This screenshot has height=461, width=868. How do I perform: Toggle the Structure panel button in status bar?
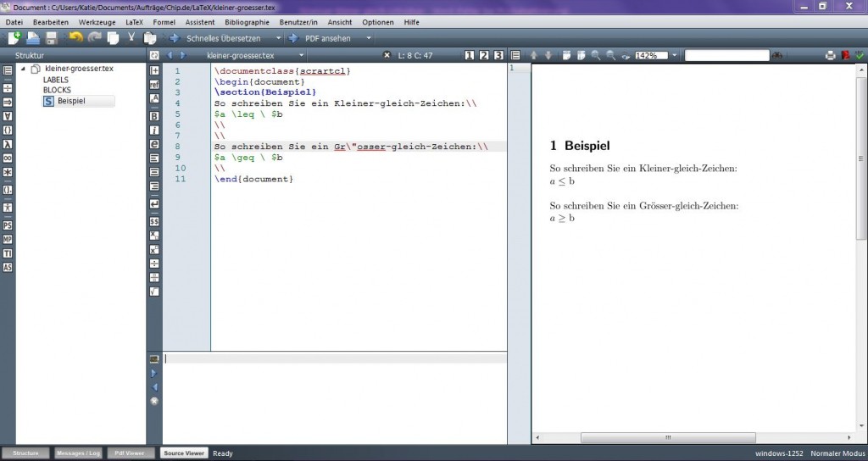25,453
